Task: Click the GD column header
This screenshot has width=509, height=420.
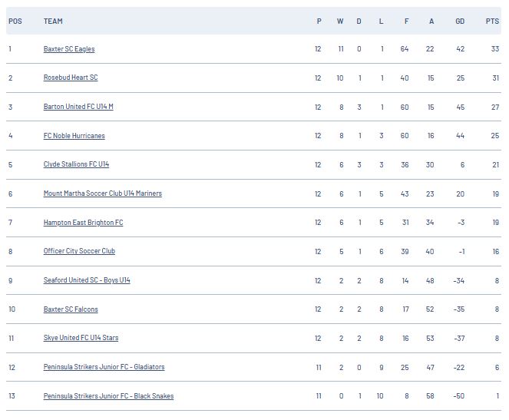Action: point(460,21)
